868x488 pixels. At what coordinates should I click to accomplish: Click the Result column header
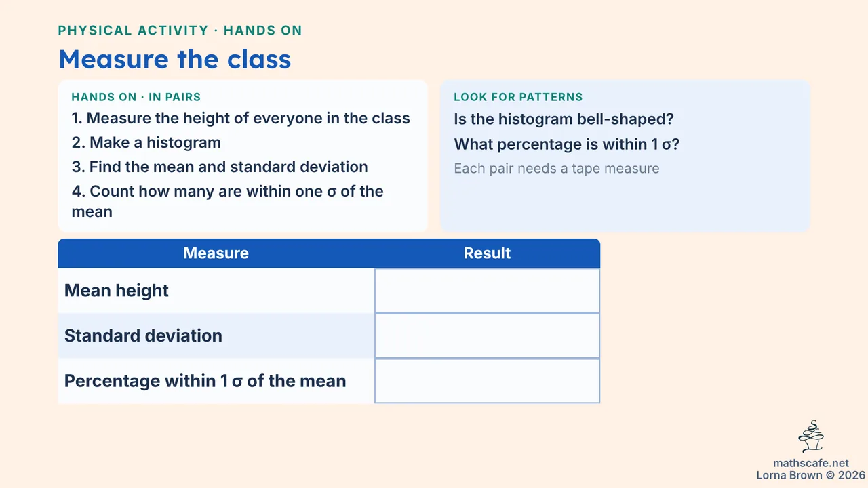[x=487, y=253]
